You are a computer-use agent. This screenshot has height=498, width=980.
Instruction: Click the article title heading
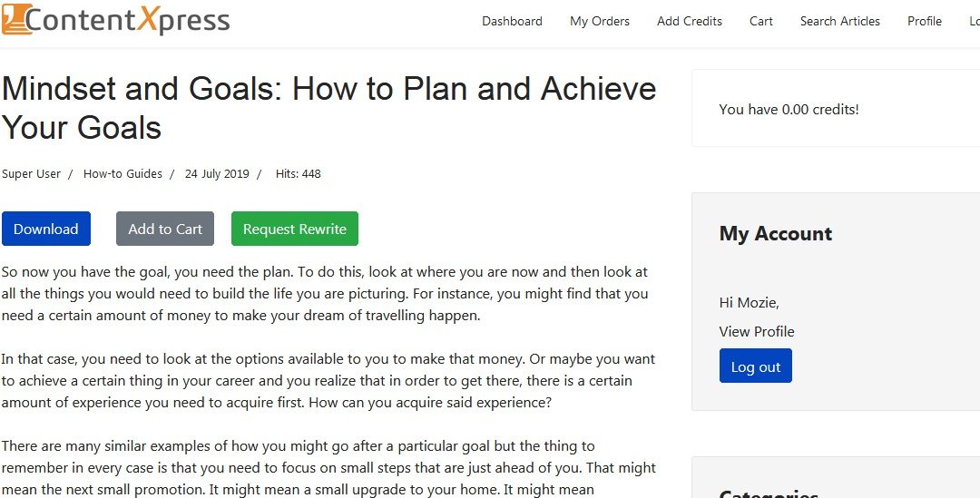click(328, 108)
